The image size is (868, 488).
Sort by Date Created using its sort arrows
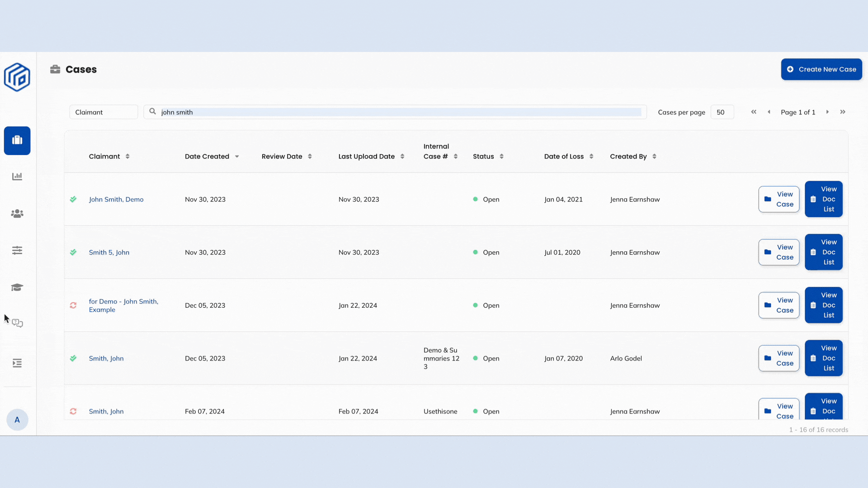coord(237,156)
